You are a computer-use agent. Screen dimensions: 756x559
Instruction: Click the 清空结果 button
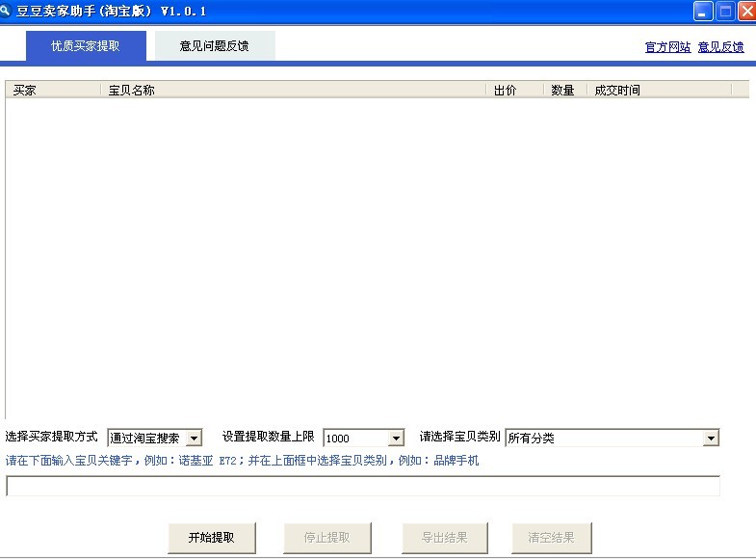[551, 538]
